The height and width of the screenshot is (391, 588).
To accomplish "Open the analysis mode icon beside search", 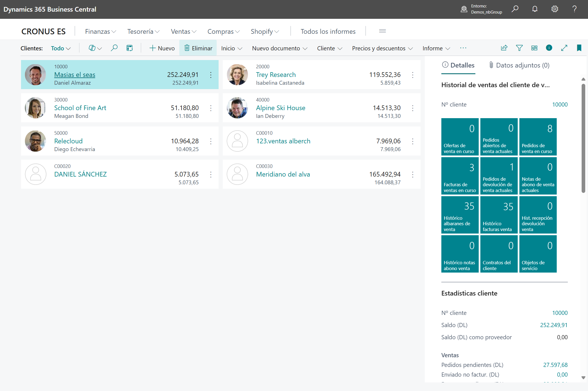I will pos(129,48).
